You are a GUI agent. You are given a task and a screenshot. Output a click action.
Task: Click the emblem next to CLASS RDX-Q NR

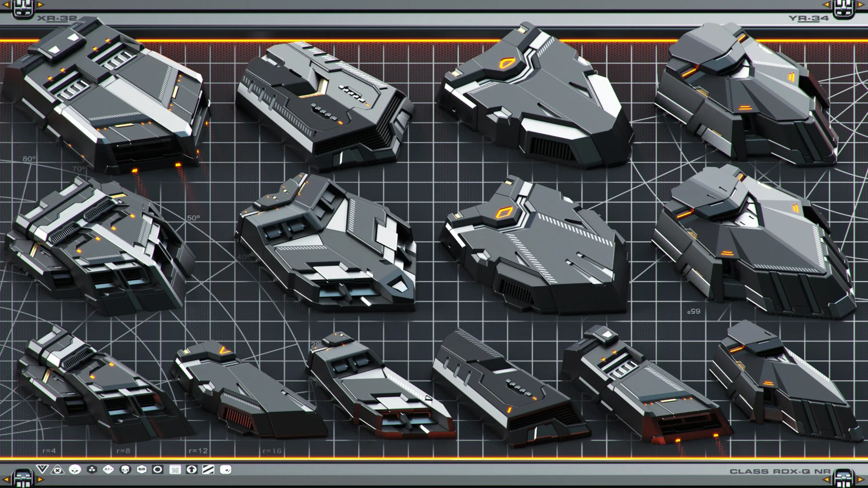click(x=844, y=479)
